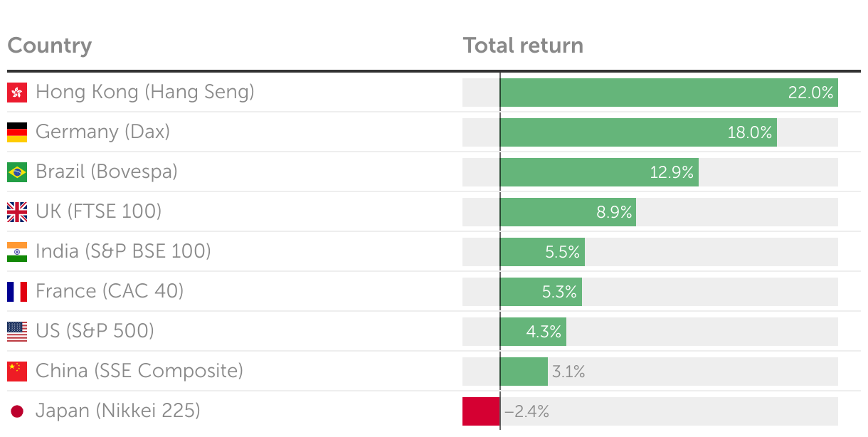The height and width of the screenshot is (437, 868).
Task: Select the Japan (Nikkei 225) label
Action: click(x=118, y=411)
